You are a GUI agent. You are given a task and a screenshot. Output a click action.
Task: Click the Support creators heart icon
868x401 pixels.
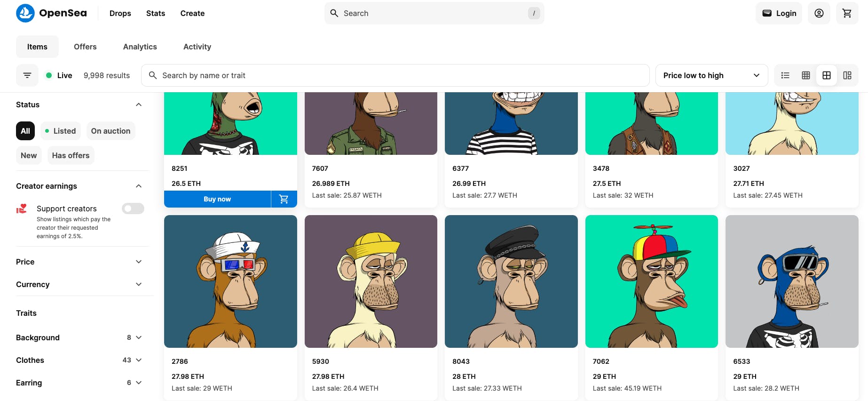pos(22,209)
